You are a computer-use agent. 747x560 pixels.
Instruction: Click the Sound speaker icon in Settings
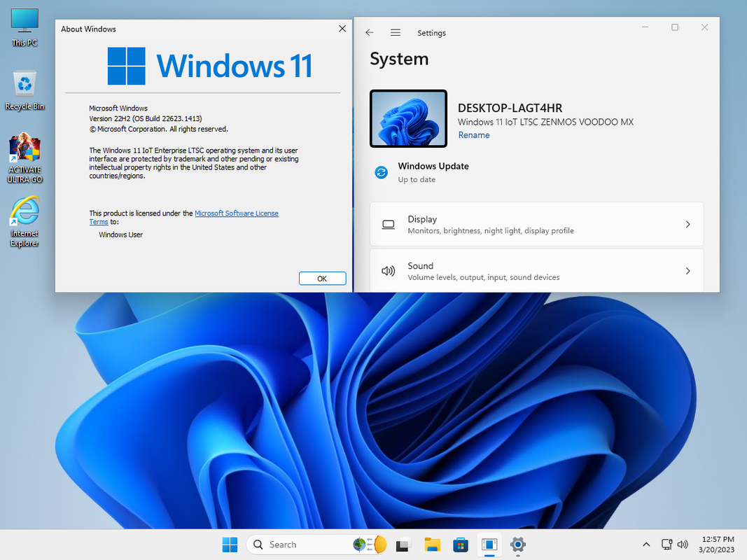pos(389,271)
